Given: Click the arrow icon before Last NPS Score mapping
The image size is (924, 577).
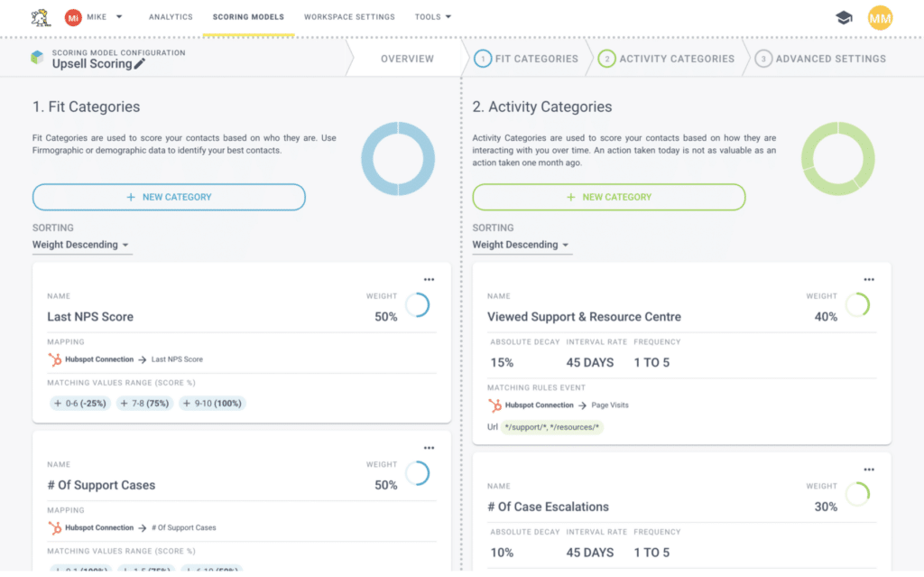Looking at the screenshot, I should click(x=142, y=359).
